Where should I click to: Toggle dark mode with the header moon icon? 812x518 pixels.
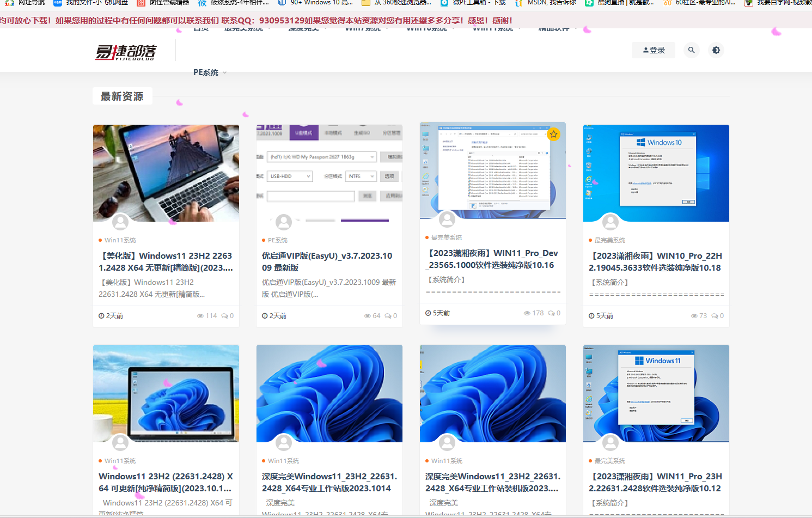[x=716, y=50]
